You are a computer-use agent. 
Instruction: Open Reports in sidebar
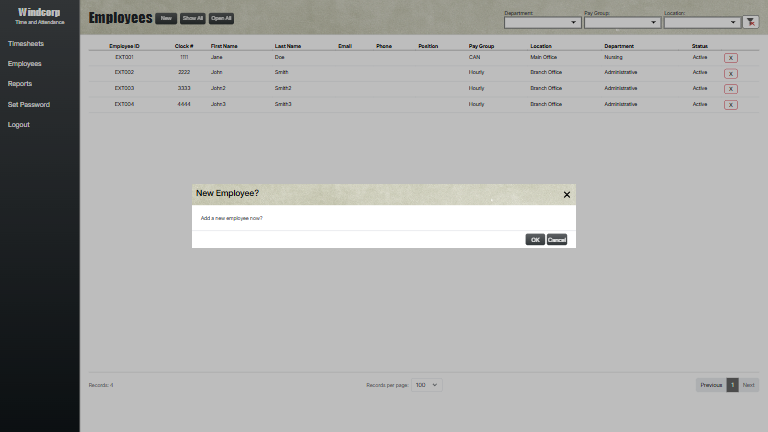coord(20,84)
